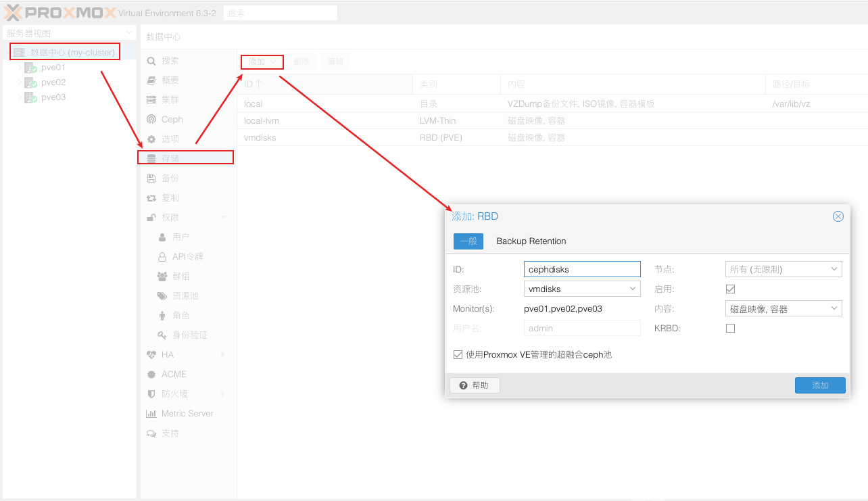The image size is (868, 501).
Task: Expand the HA submenu arrow
Action: click(x=223, y=355)
